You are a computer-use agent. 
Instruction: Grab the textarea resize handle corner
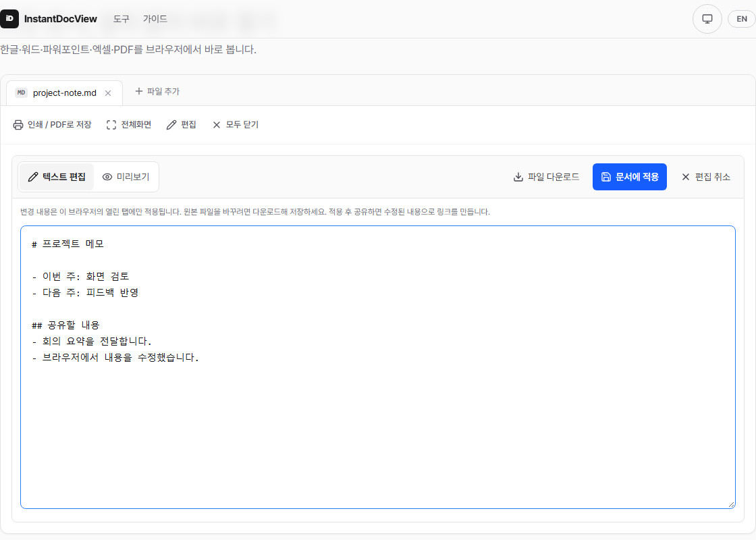pos(732,504)
